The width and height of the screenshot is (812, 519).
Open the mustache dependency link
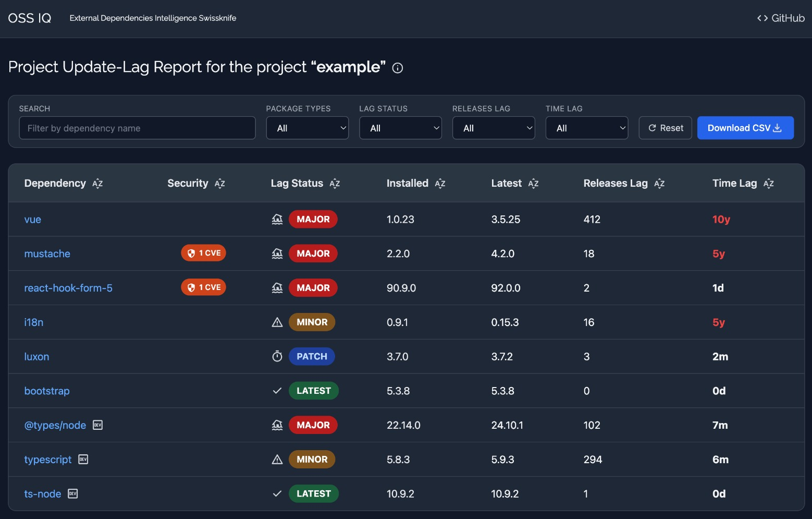tap(47, 254)
